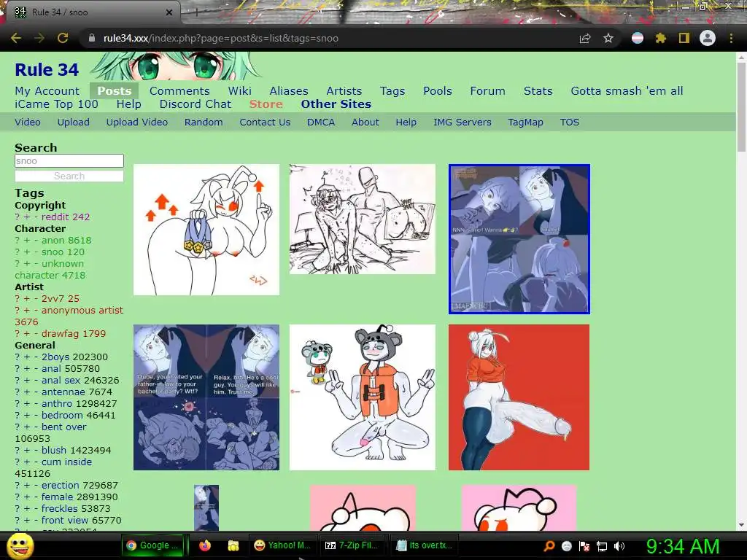Click the 9:34 AM clock

coord(683,546)
